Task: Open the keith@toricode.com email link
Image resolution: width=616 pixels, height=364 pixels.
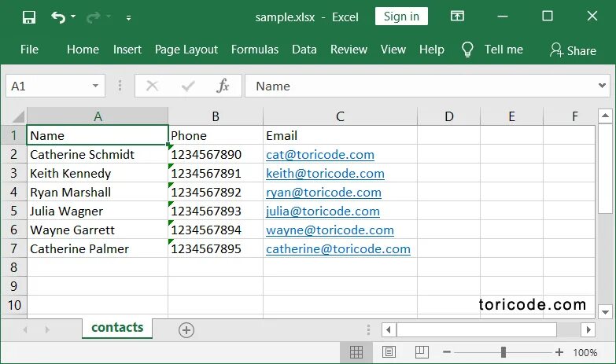Action: tap(325, 173)
